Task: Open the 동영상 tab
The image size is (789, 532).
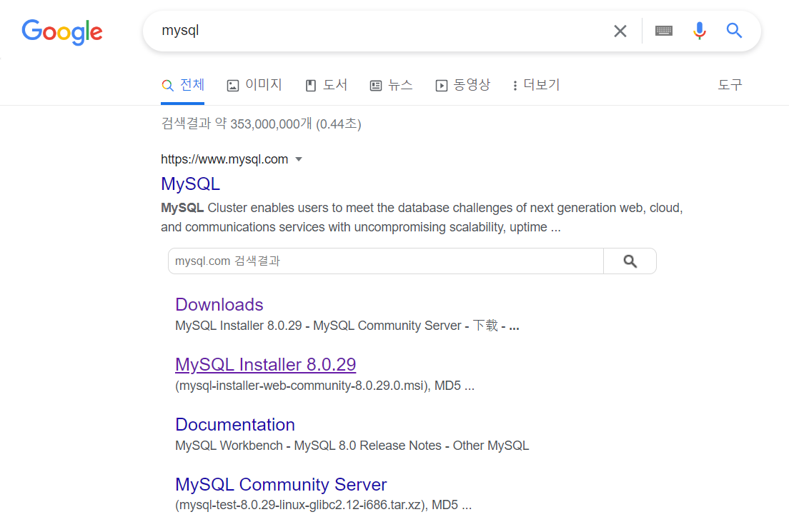Action: pos(462,85)
